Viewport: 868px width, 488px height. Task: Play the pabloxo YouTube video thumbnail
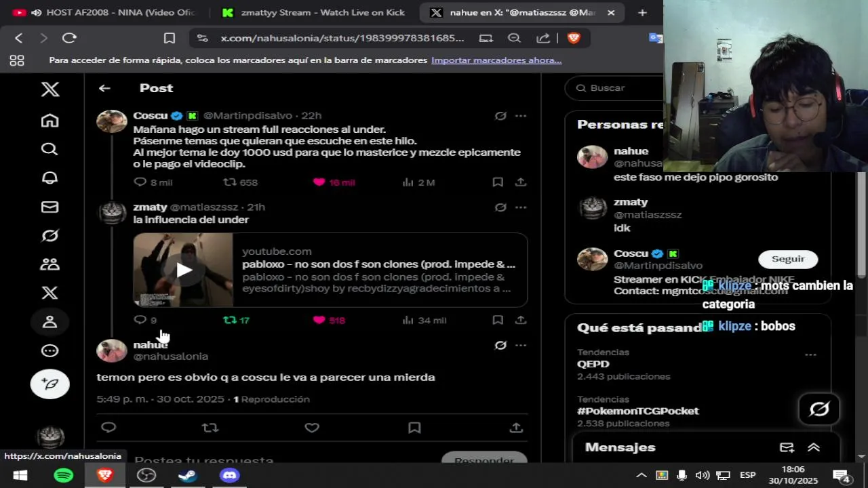(183, 270)
